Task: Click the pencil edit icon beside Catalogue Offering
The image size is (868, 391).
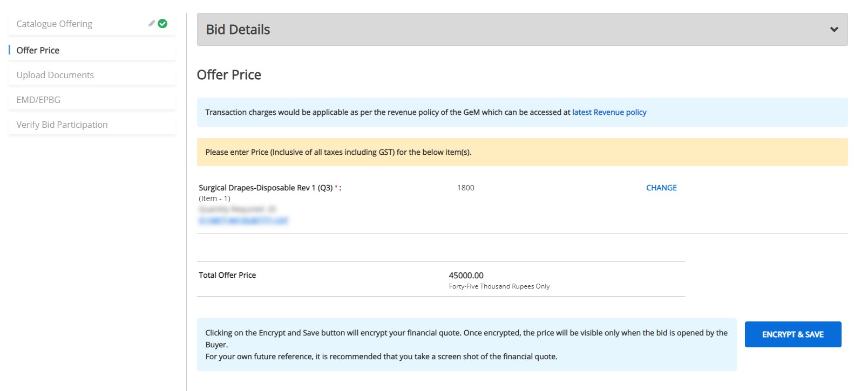Action: click(152, 23)
